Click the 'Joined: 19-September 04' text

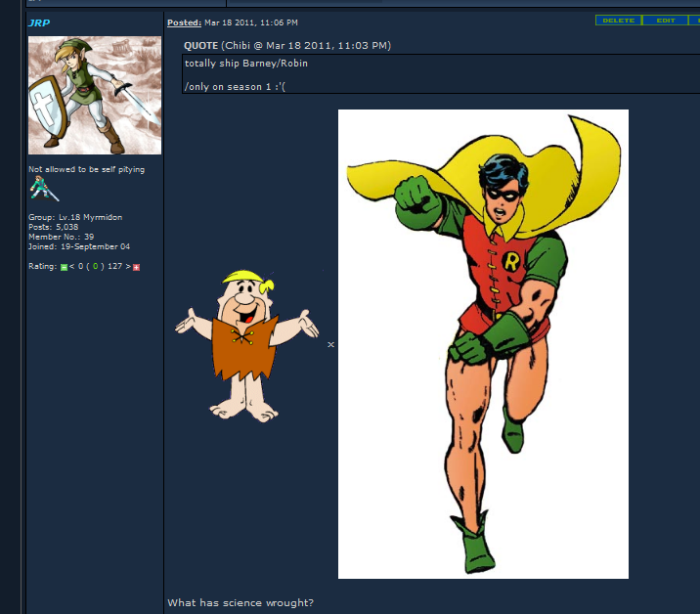(79, 246)
